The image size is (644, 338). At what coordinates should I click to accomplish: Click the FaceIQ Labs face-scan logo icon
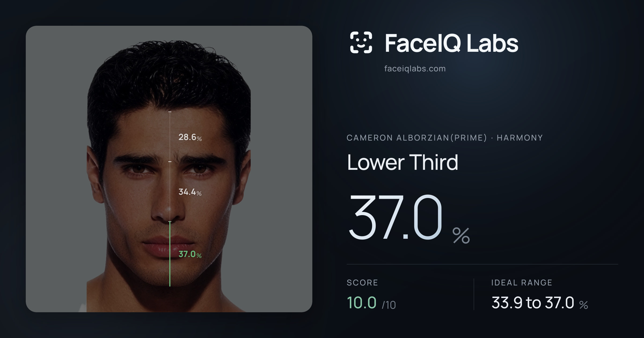pyautogui.click(x=361, y=42)
